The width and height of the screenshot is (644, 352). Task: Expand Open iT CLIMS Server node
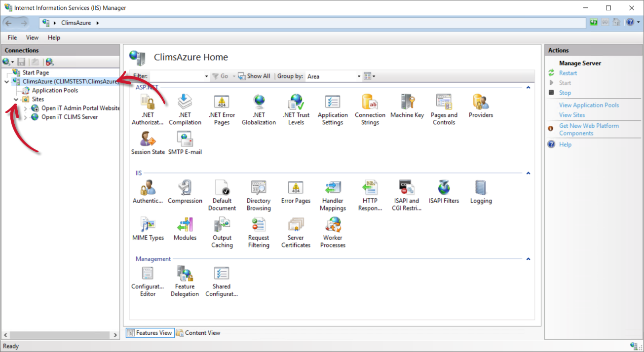pyautogui.click(x=26, y=117)
